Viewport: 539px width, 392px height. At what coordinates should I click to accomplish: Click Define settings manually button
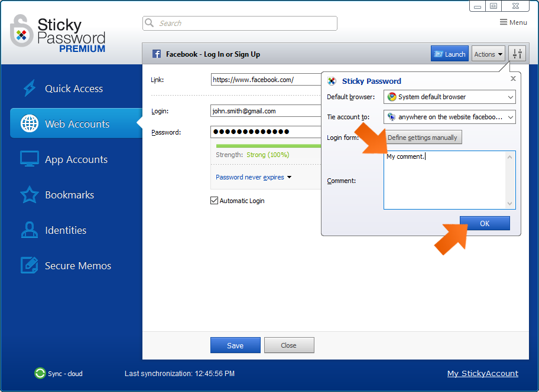pos(423,138)
